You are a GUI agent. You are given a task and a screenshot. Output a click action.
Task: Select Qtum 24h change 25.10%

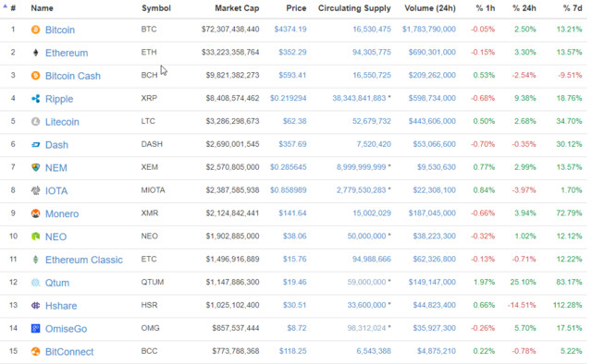(523, 282)
